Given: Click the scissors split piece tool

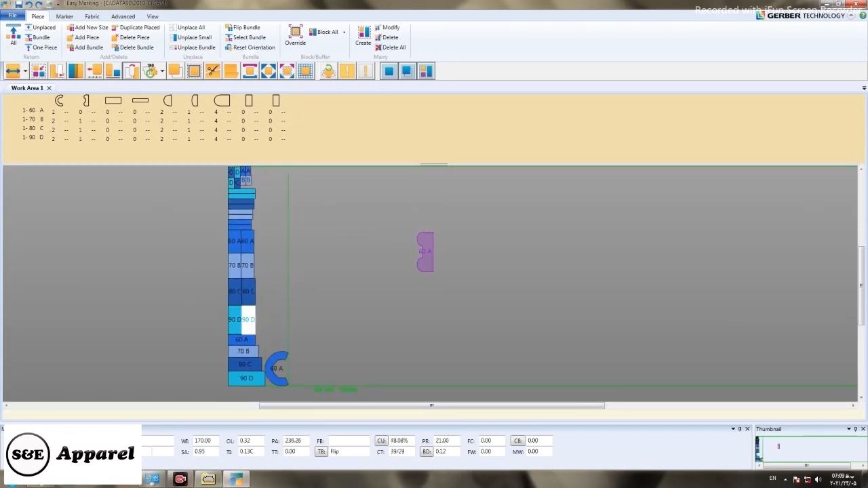Looking at the screenshot, I should [x=213, y=71].
